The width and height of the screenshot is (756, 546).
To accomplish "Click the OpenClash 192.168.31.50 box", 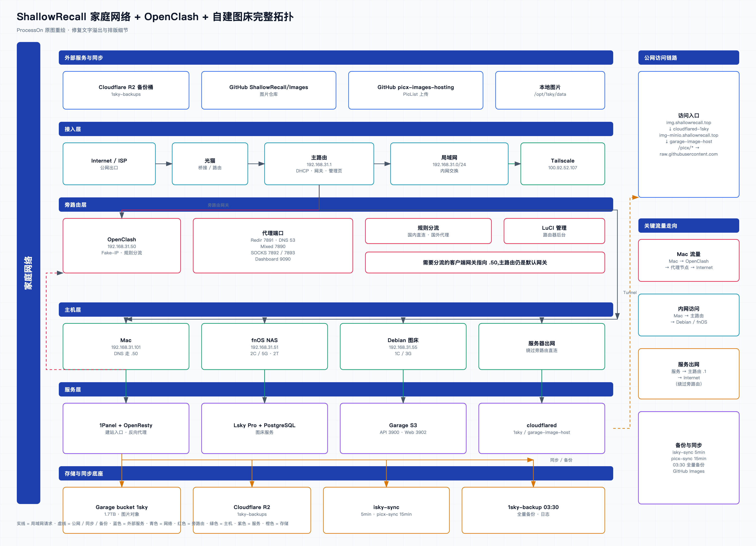I will click(122, 246).
